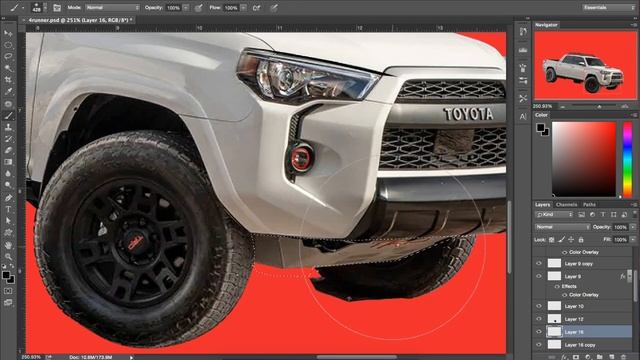The width and height of the screenshot is (640, 360).
Task: Select the Pen tool
Action: (8, 198)
